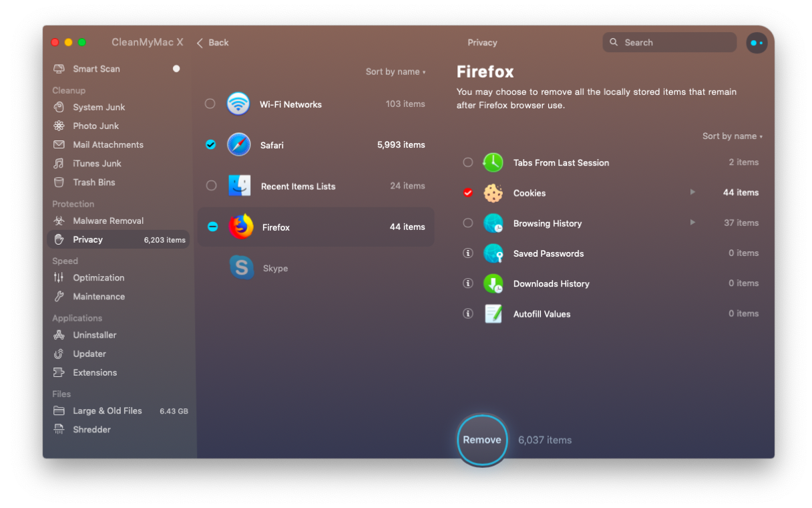The height and width of the screenshot is (508, 812).
Task: Click the Maintenance wrench icon
Action: click(59, 296)
